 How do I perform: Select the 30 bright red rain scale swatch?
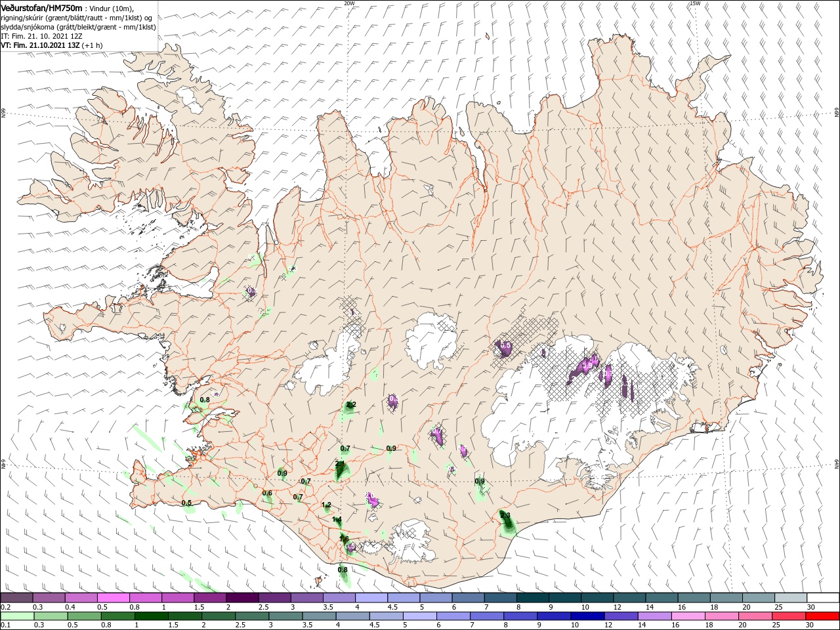(x=823, y=616)
